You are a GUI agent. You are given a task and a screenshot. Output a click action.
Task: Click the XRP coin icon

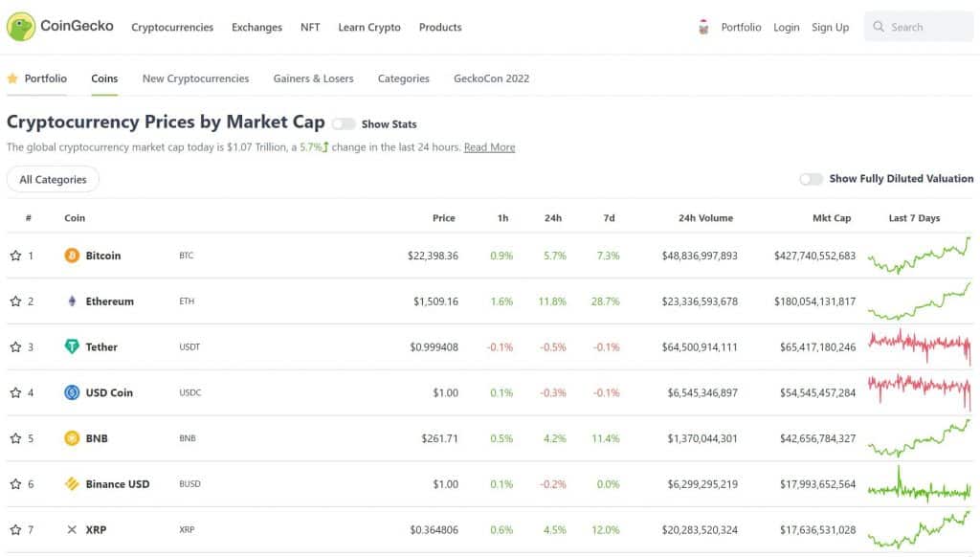[72, 529]
